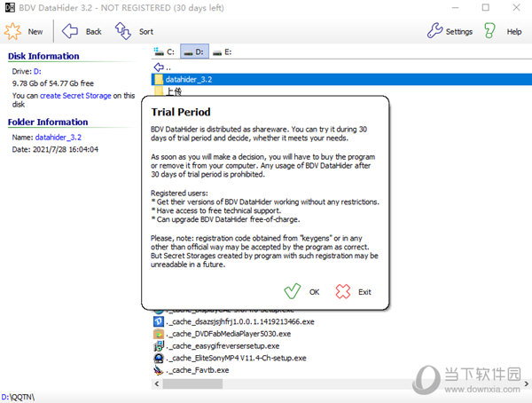Select the datahider_3.2 folder row
This screenshot has width=532, height=403.
[341, 79]
